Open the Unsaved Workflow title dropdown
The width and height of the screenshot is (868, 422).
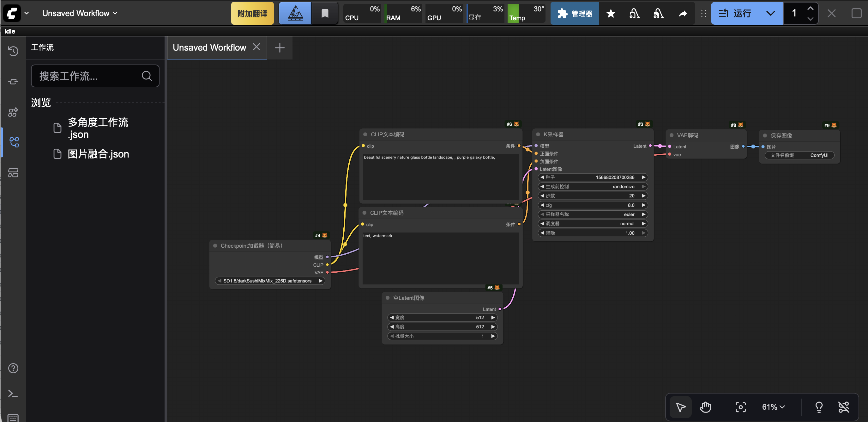coord(80,14)
